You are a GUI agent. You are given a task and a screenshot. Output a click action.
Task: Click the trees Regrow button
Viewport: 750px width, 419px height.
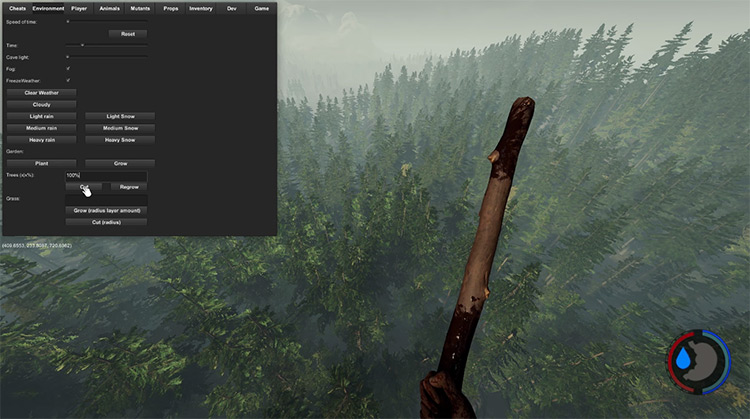click(x=129, y=187)
